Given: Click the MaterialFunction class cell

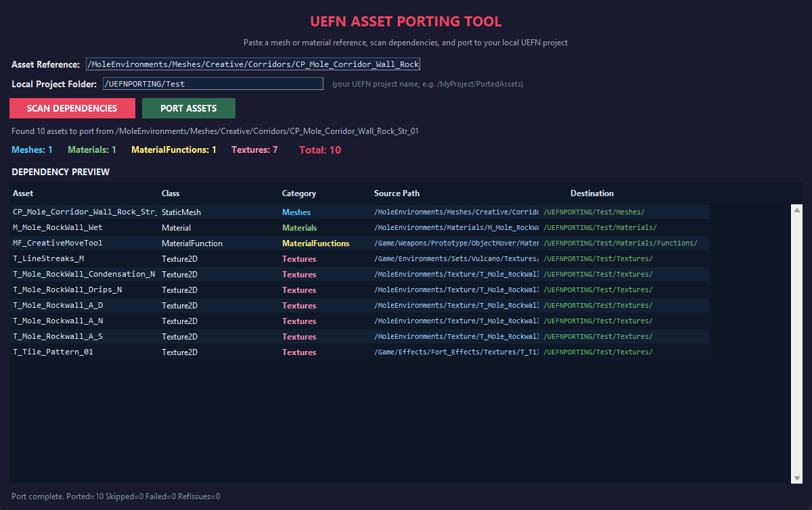Looking at the screenshot, I should (x=192, y=243).
